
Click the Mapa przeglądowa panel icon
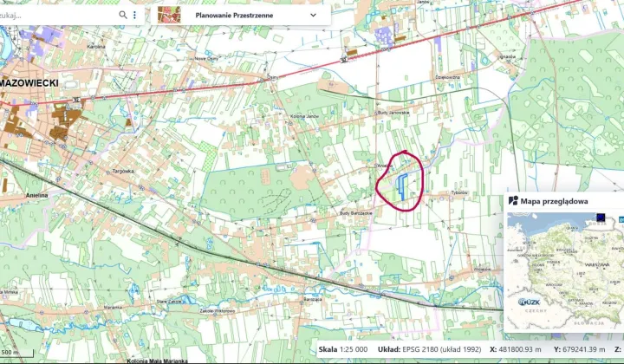click(513, 200)
